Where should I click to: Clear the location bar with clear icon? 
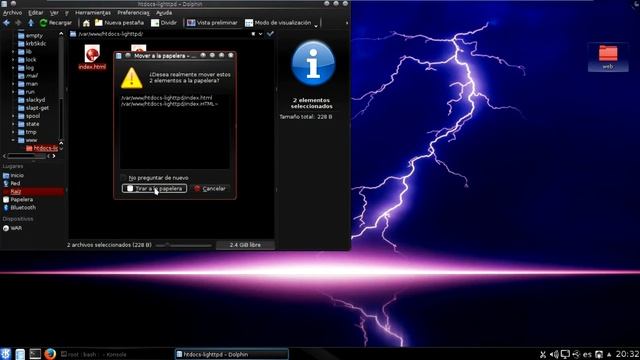253,34
